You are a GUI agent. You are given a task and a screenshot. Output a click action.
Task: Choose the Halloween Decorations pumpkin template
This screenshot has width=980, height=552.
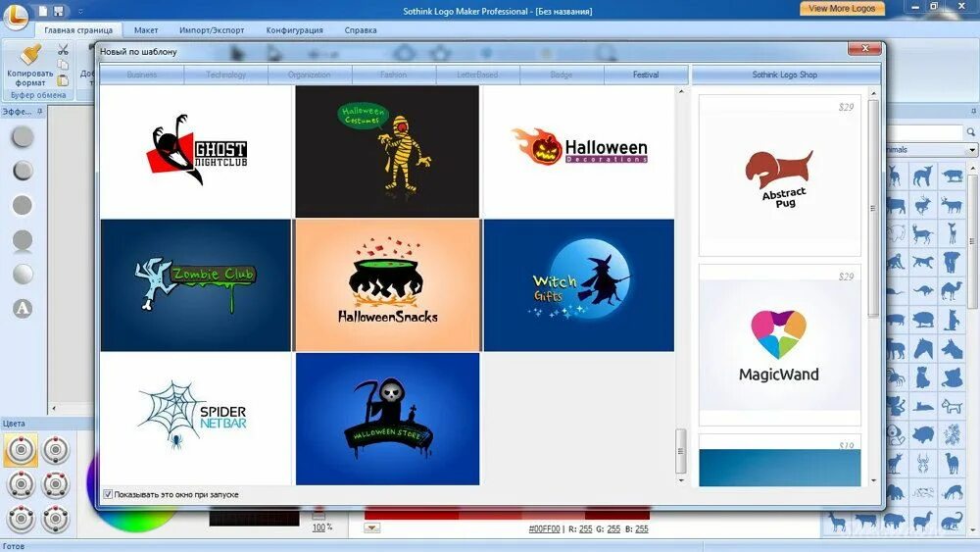[579, 151]
